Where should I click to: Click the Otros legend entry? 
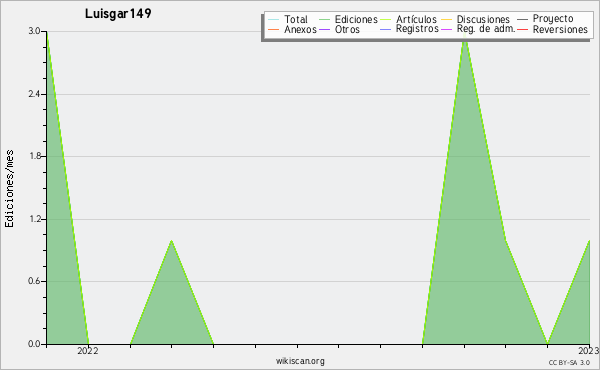pyautogui.click(x=339, y=29)
